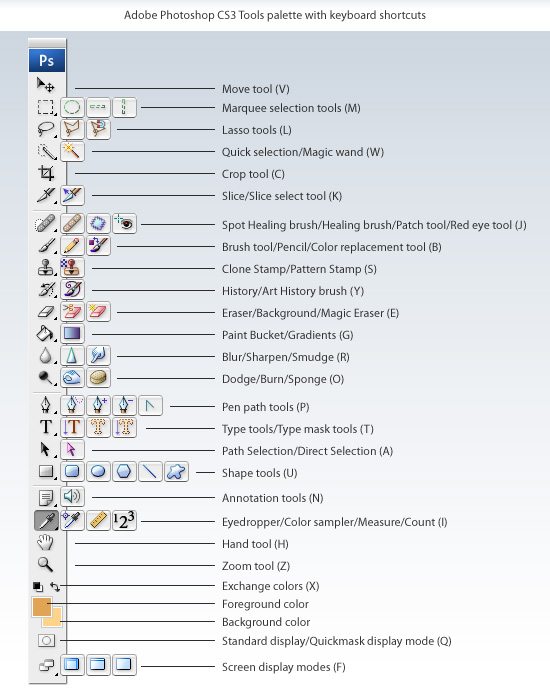
Task: Select the Rectangular Marquee tool
Action: click(46, 107)
